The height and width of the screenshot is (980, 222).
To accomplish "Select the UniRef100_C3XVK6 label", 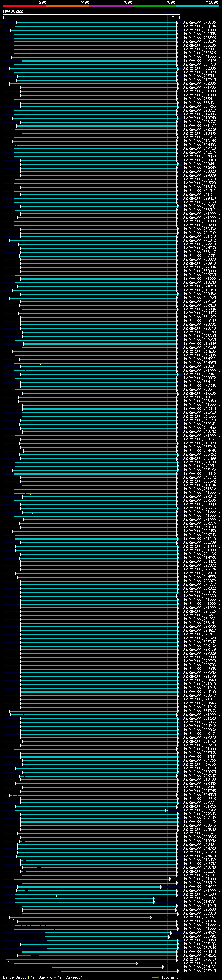I will (199, 137).
